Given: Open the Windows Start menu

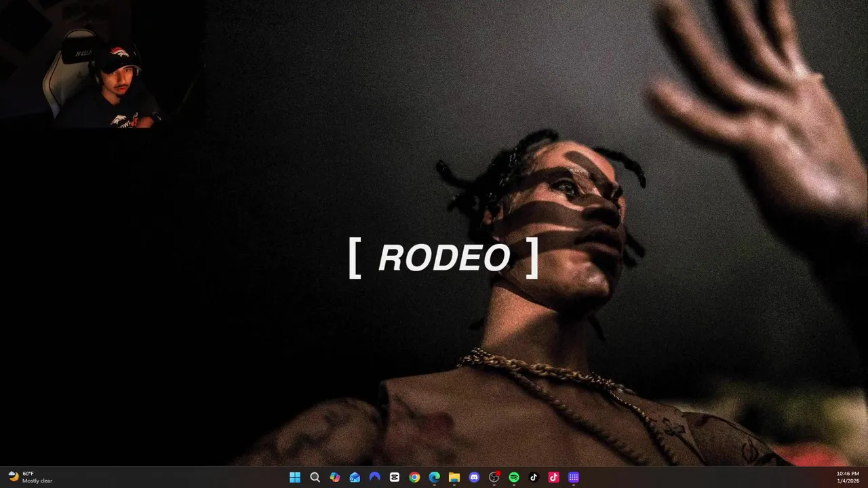Looking at the screenshot, I should point(295,477).
